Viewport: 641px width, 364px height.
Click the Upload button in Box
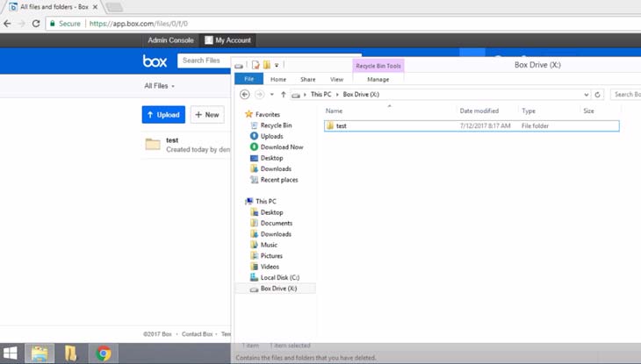click(x=163, y=115)
